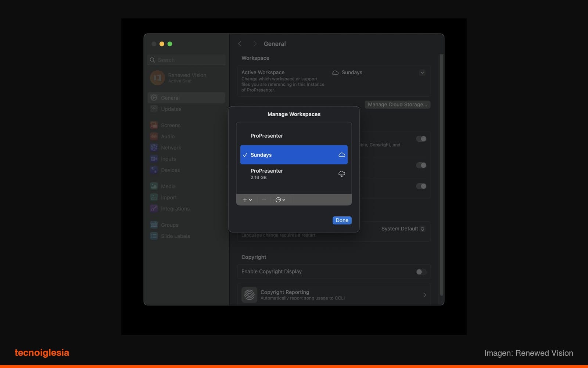
Task: Open Screens settings in sidebar
Action: (x=186, y=125)
